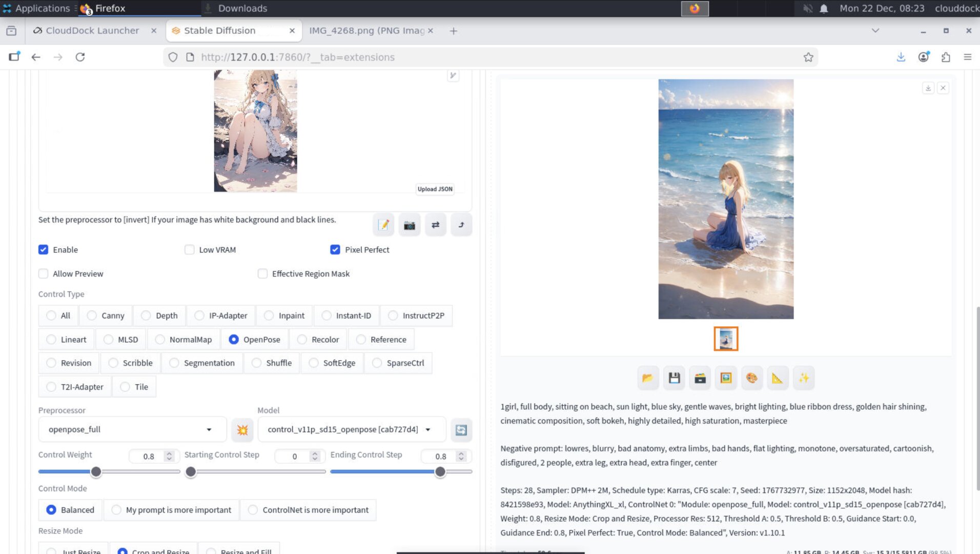This screenshot has height=554, width=980.
Task: Open the output images folder icon
Action: click(x=647, y=379)
